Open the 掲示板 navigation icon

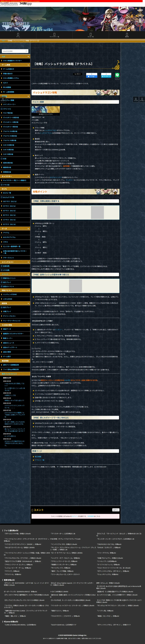[x=127, y=35]
